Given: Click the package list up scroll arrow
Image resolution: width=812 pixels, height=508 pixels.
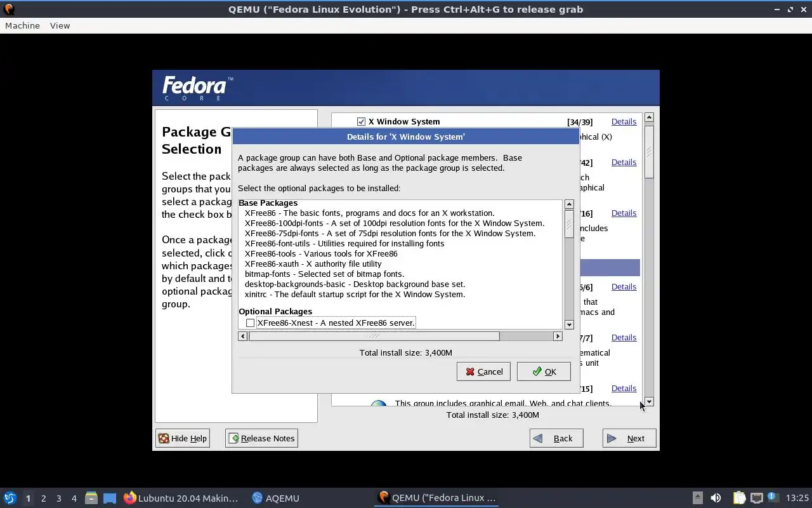Looking at the screenshot, I should [569, 204].
